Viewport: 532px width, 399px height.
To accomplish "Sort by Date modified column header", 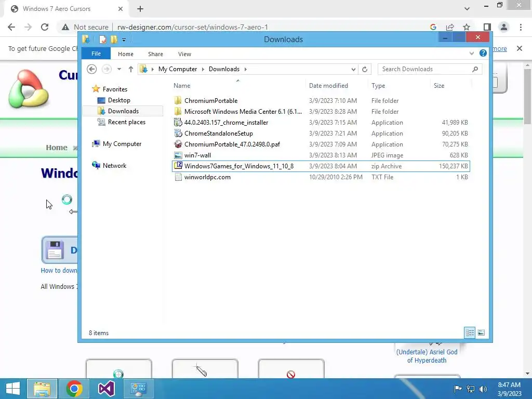I will point(328,86).
